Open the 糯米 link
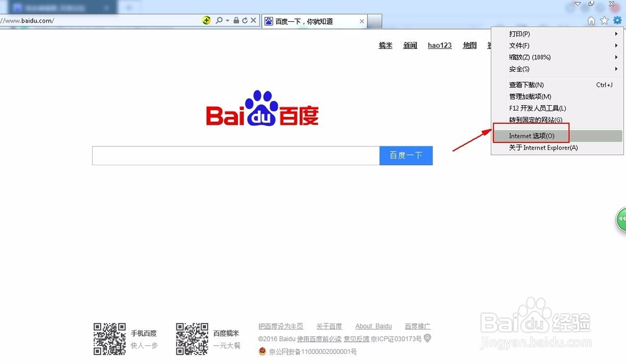626x364 pixels. (x=385, y=46)
